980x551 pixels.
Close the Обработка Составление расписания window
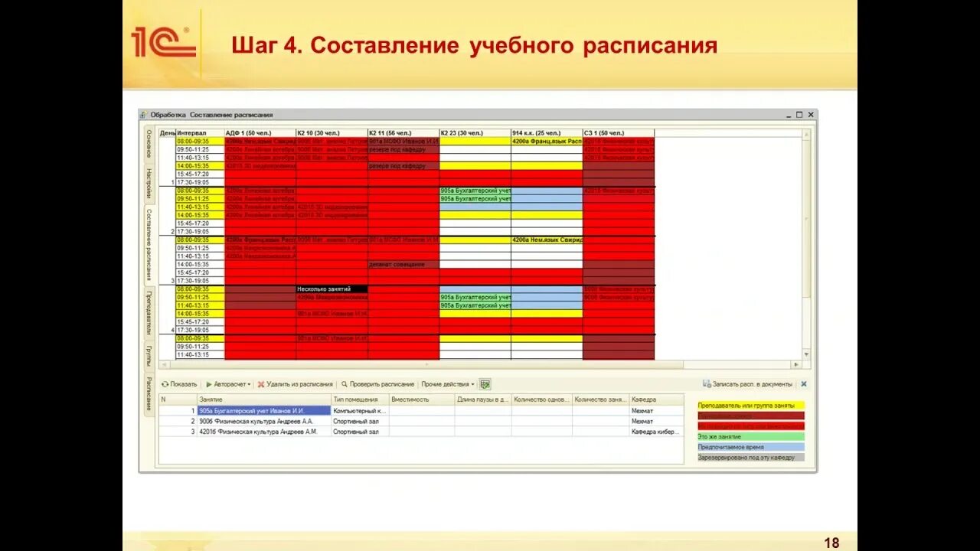point(810,115)
